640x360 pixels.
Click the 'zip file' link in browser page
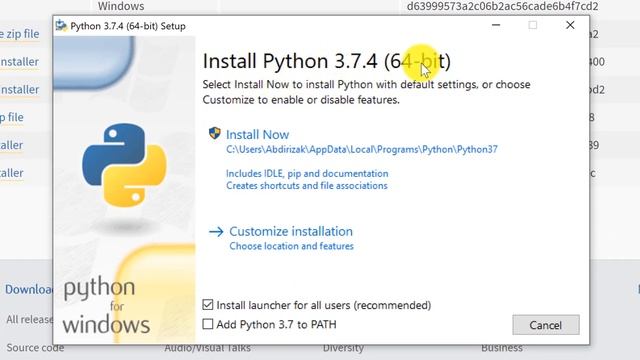tap(20, 34)
